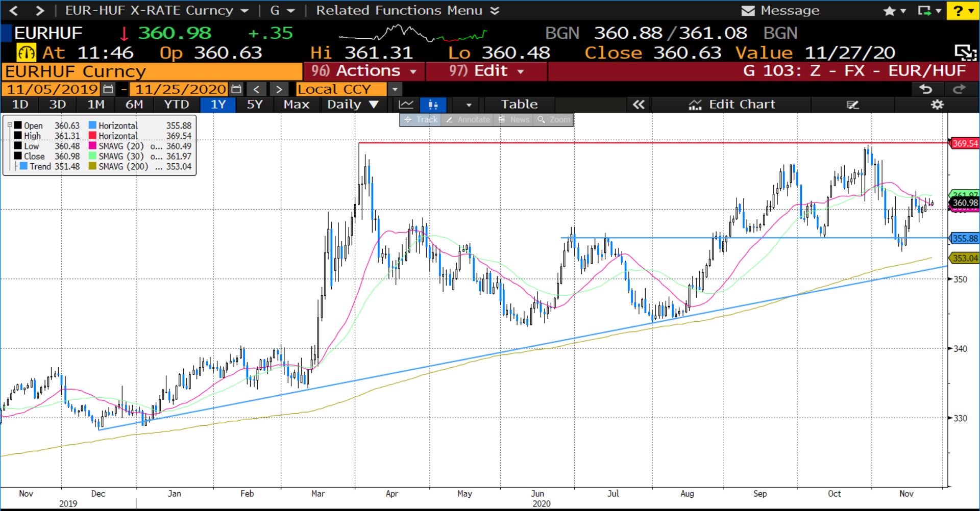Click the olive 353.04 axis price label
This screenshot has width=980, height=511.
point(964,258)
